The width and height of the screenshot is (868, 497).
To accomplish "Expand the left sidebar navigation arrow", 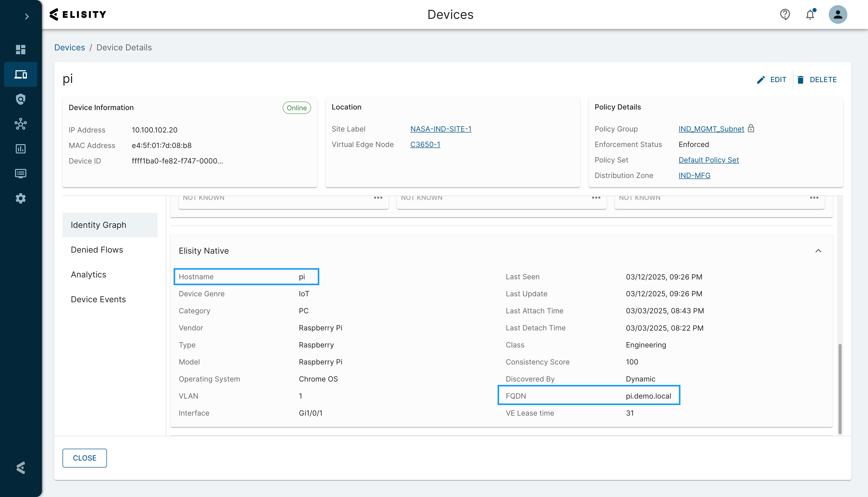I will (27, 16).
